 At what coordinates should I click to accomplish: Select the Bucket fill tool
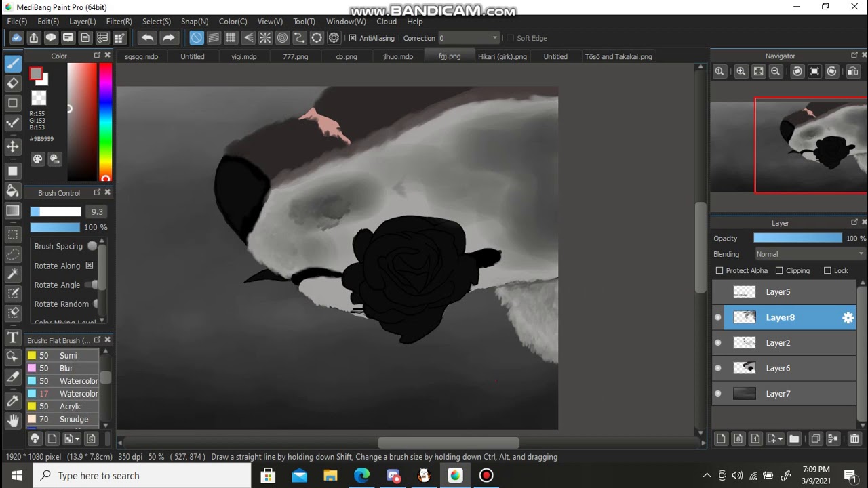pos(13,190)
